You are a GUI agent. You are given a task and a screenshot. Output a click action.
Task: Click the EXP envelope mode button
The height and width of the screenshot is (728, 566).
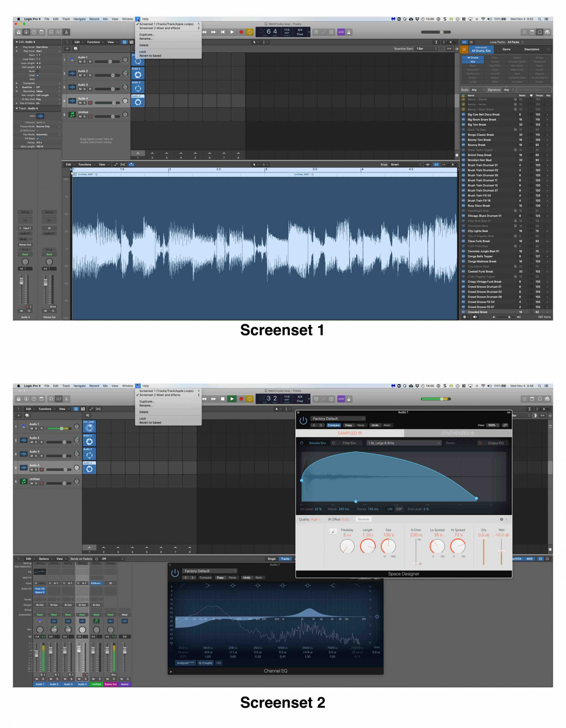399,509
